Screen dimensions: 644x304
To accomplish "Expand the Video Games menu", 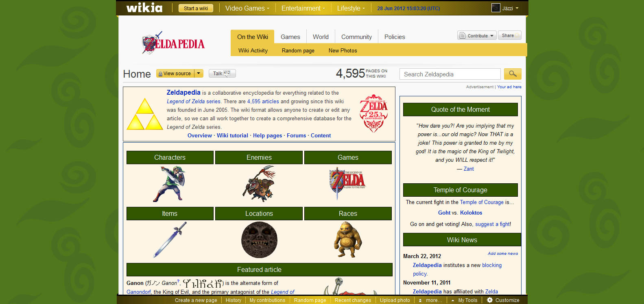I will tap(247, 8).
